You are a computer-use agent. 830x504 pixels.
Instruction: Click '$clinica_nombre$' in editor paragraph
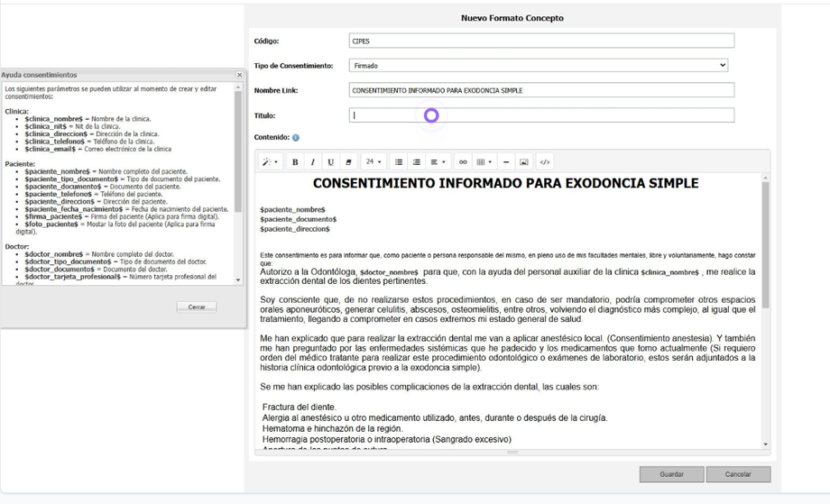[x=669, y=272]
